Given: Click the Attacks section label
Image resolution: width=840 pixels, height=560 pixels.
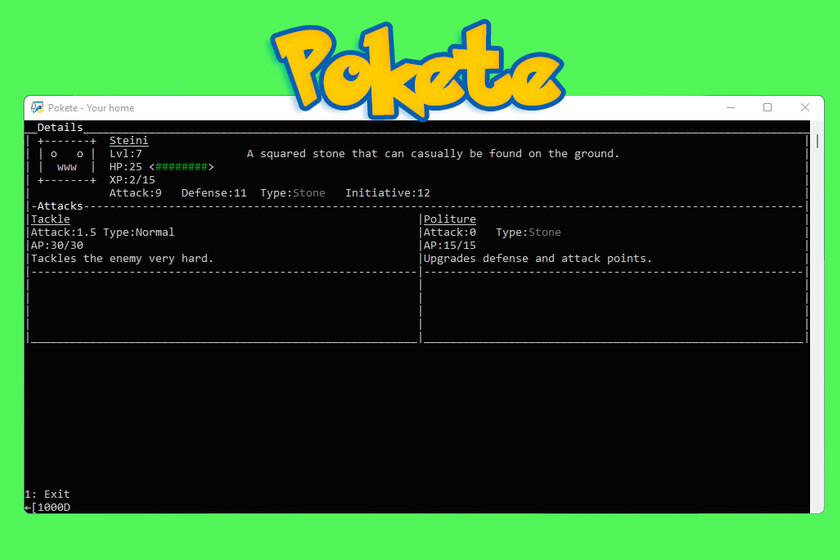Looking at the screenshot, I should pos(60,206).
